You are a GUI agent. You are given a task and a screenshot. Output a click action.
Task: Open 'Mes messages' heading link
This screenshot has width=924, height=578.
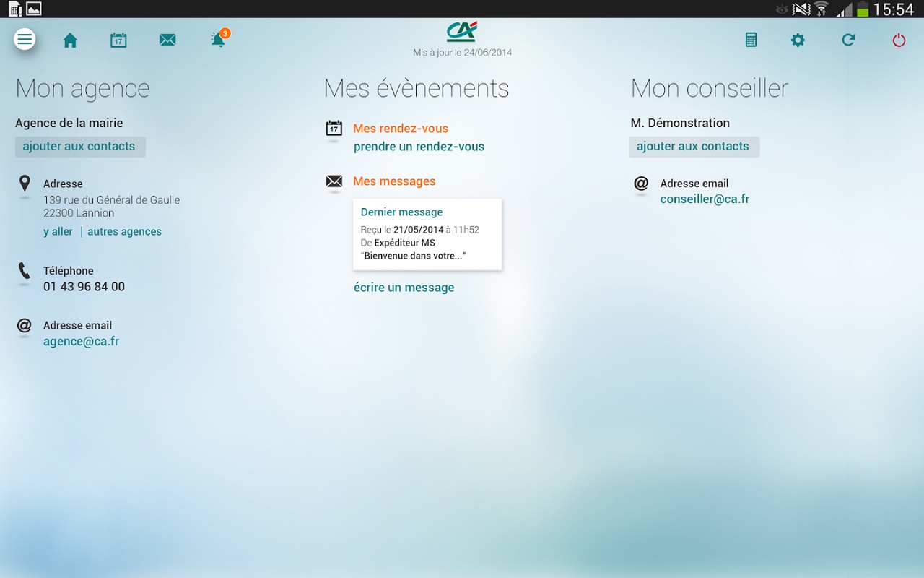(x=394, y=181)
